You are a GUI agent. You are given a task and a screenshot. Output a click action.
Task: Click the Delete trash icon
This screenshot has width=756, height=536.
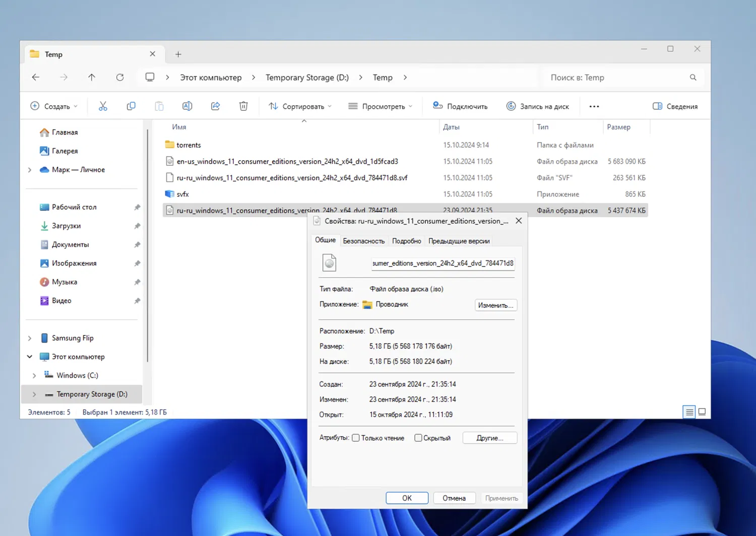[243, 106]
